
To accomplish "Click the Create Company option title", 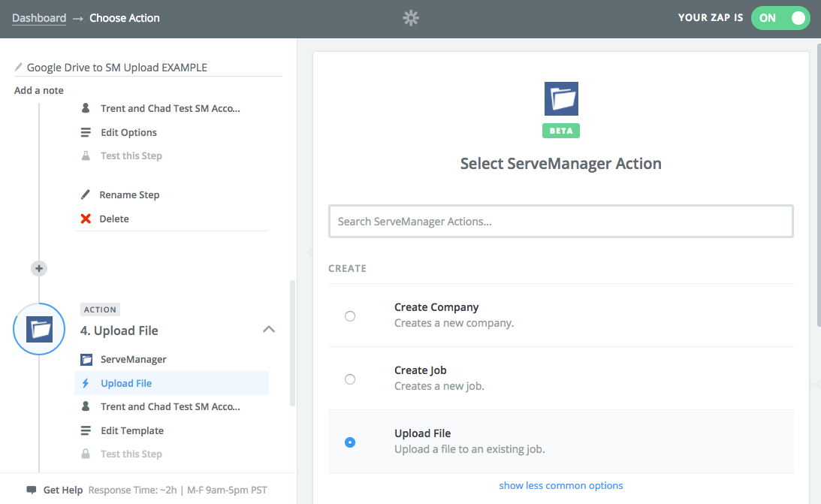I will tap(436, 307).
